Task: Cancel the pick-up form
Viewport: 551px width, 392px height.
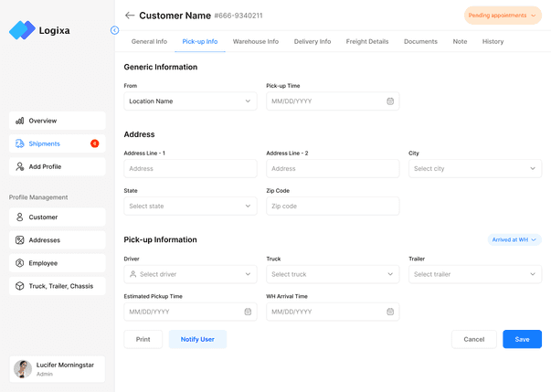Action: (x=473, y=339)
